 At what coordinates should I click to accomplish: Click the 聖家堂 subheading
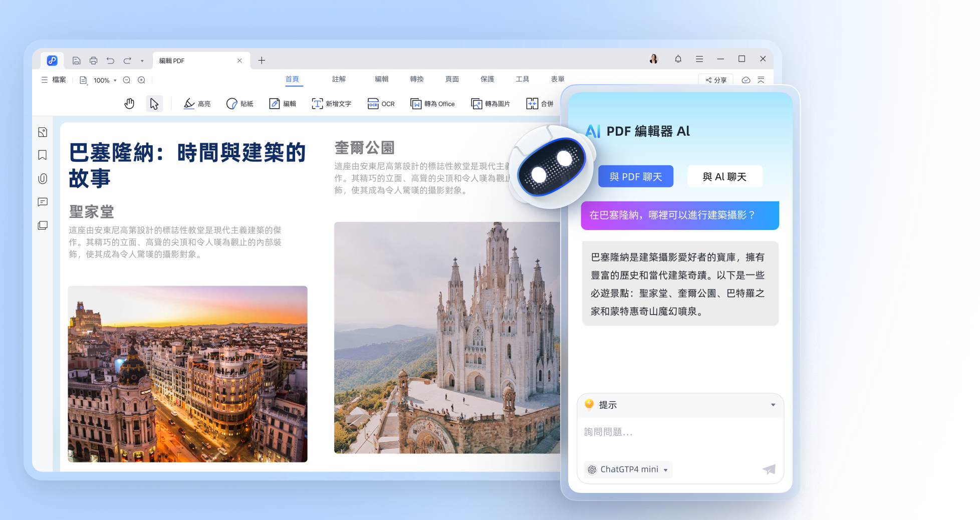(x=92, y=212)
